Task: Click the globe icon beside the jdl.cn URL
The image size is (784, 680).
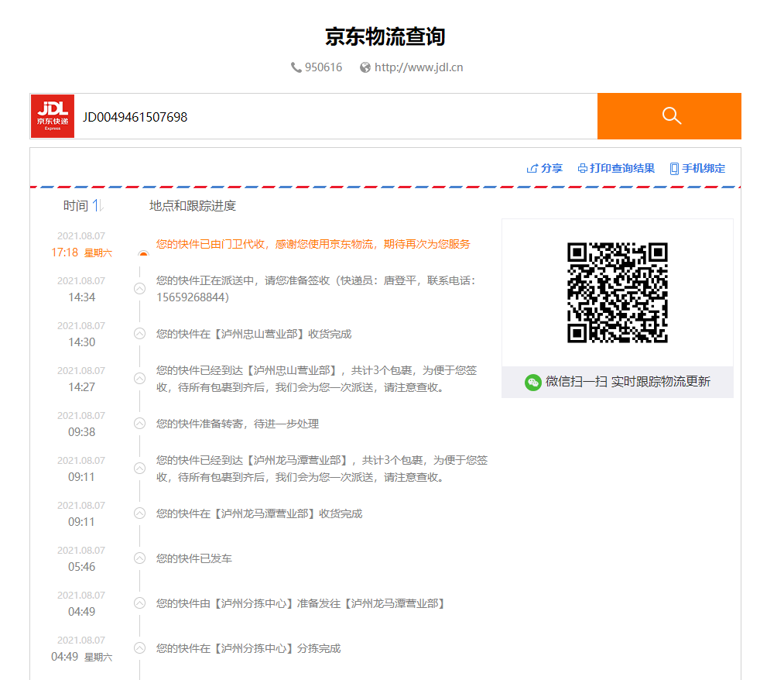Action: click(x=365, y=67)
